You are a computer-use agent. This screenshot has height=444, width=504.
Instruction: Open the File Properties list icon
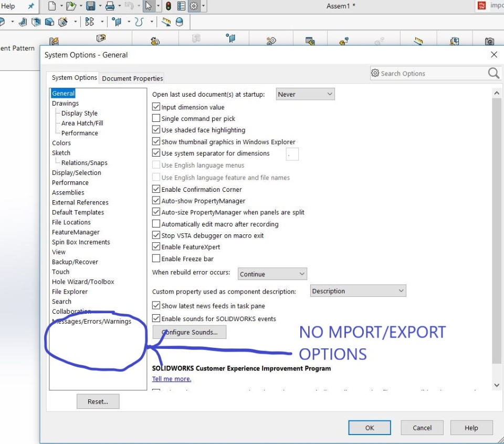pyautogui.click(x=181, y=6)
